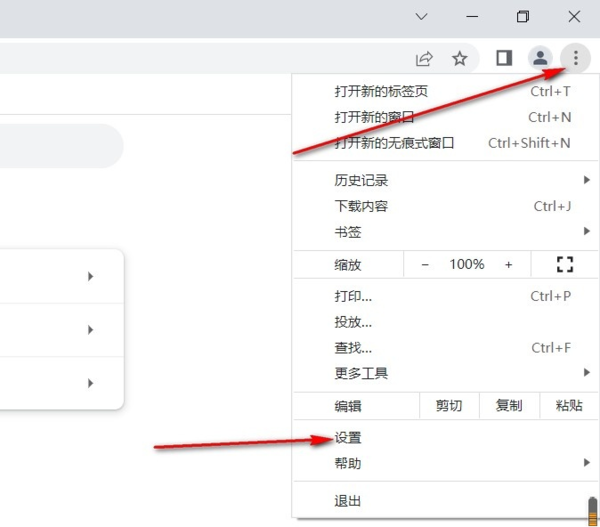Image resolution: width=600 pixels, height=527 pixels.
Task: Bookmark this page with star icon
Action: (x=460, y=58)
